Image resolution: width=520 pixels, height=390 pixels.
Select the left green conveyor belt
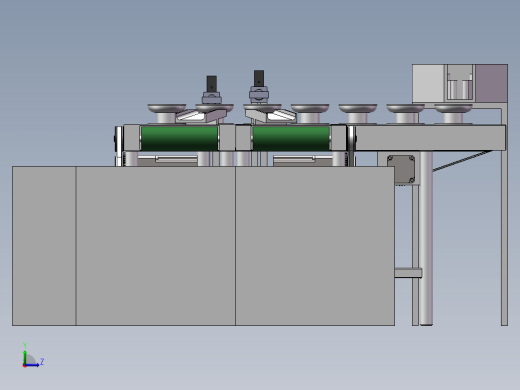pyautogui.click(x=179, y=138)
